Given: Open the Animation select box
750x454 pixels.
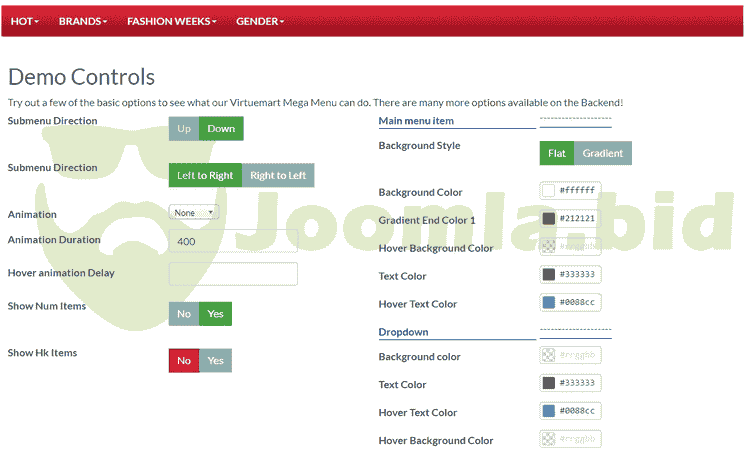Looking at the screenshot, I should point(194,212).
